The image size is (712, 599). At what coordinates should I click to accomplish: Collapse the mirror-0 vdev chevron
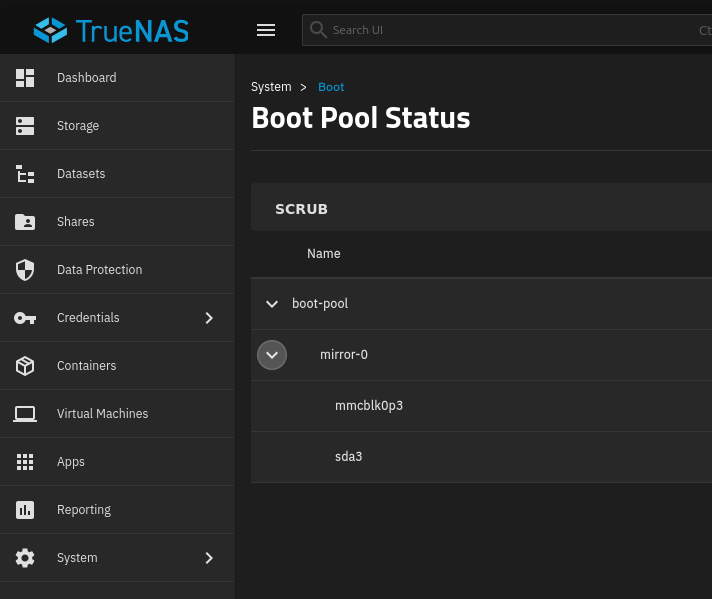(272, 355)
